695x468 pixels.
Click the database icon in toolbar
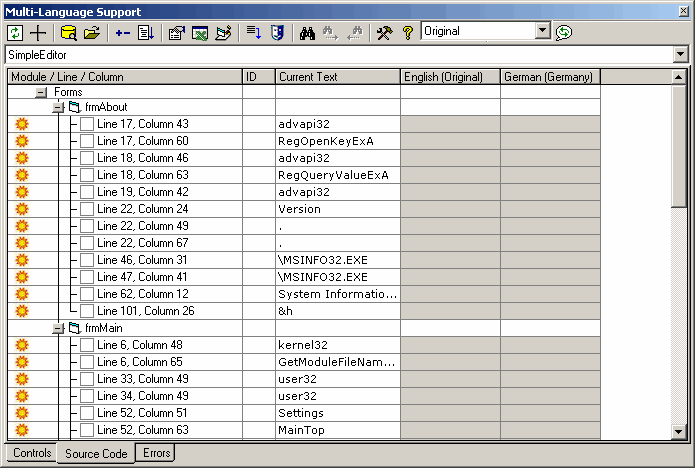pos(69,32)
